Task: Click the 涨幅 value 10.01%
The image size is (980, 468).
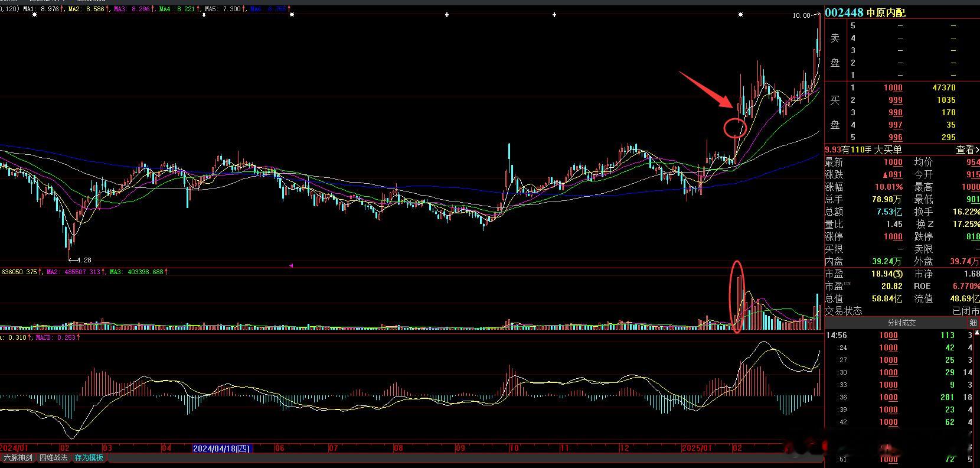Action: point(888,187)
